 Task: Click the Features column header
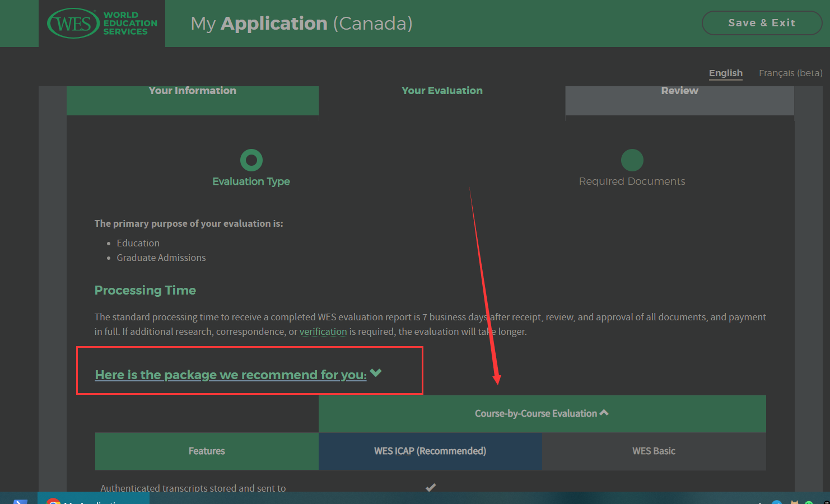[x=207, y=451]
